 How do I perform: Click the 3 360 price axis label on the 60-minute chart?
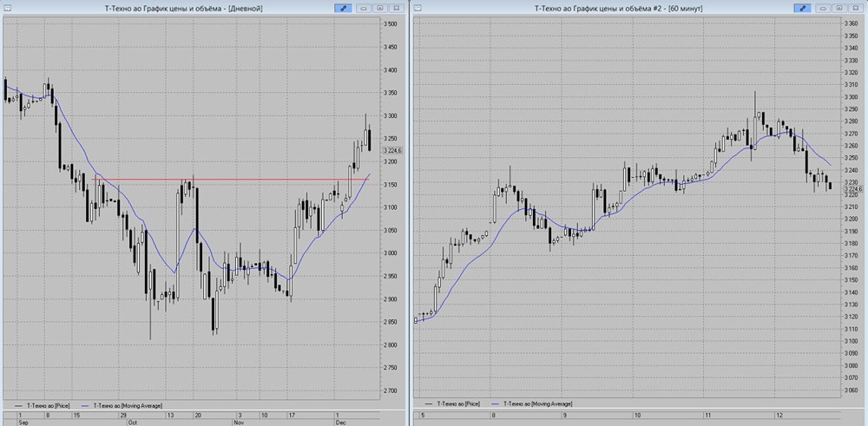click(851, 23)
